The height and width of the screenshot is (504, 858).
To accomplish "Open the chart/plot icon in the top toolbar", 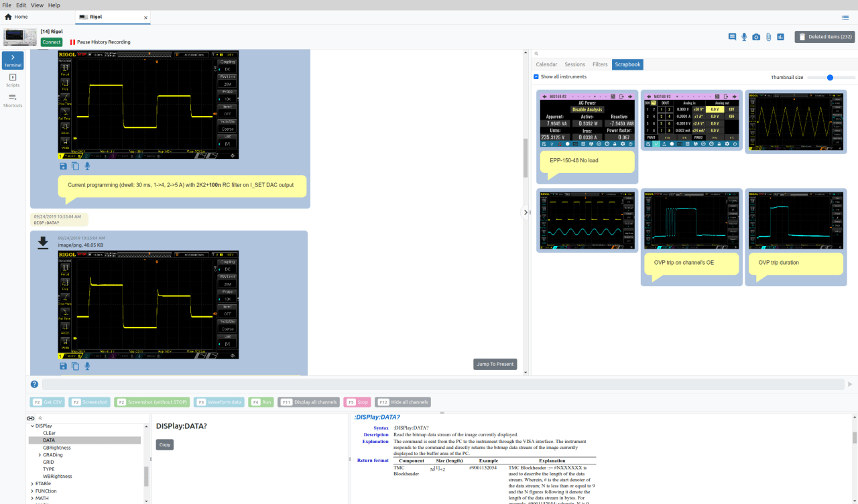I will click(x=780, y=37).
